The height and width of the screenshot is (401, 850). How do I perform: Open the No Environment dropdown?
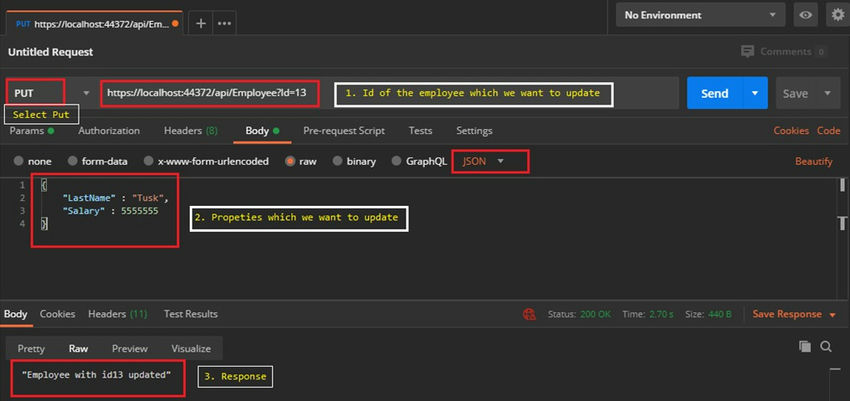point(700,15)
